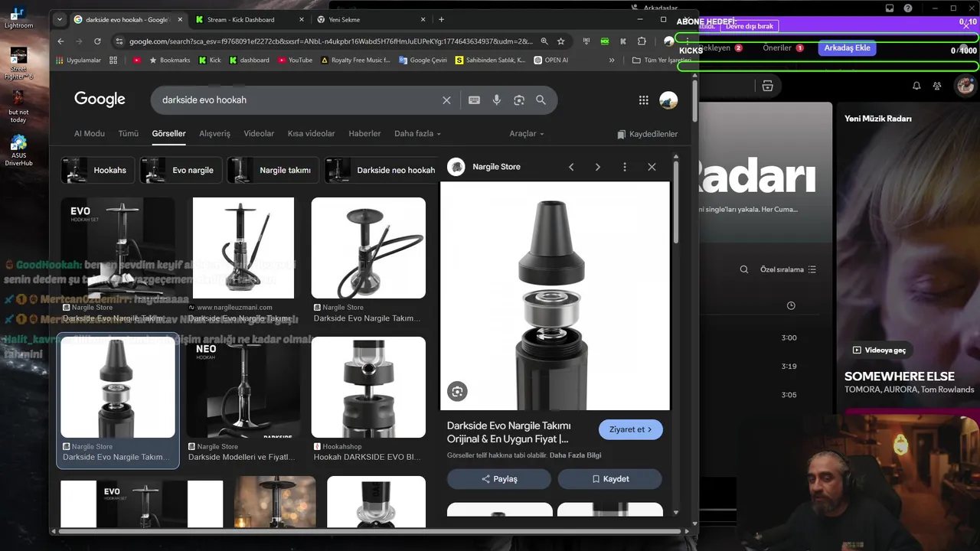This screenshot has width=980, height=551.
Task: Filter by the Darkside neo hookah chip
Action: point(381,170)
